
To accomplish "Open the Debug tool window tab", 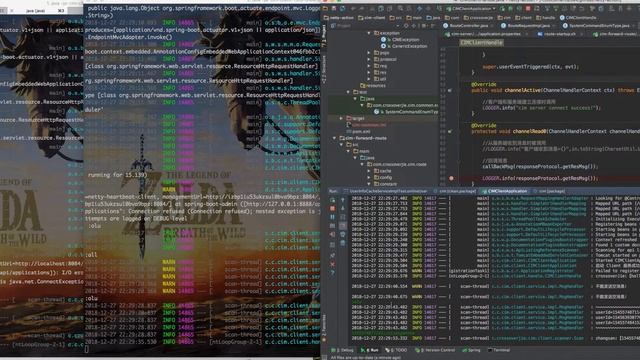I will click(343, 350).
